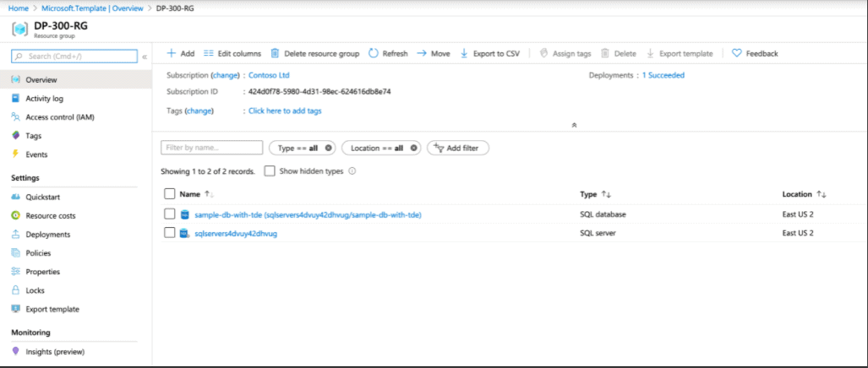Tick the select-all checkbox in Name header
Image resolution: width=868 pixels, height=368 pixels.
pos(169,194)
